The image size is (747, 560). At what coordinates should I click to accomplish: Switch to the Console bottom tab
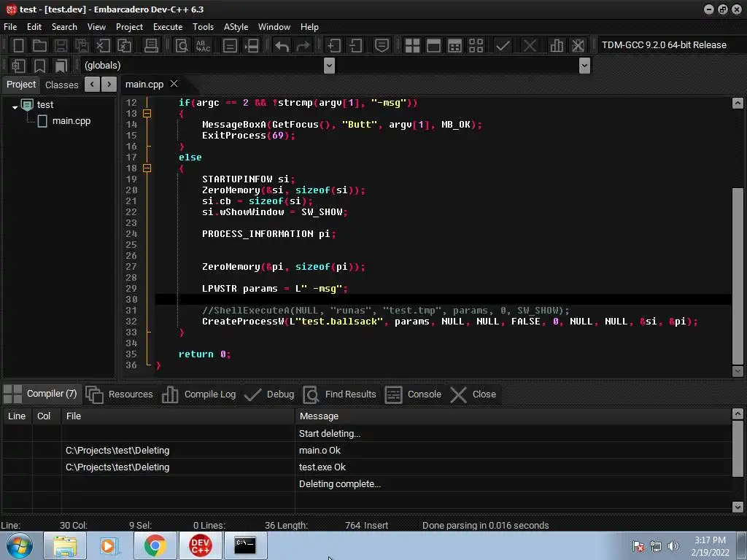413,394
